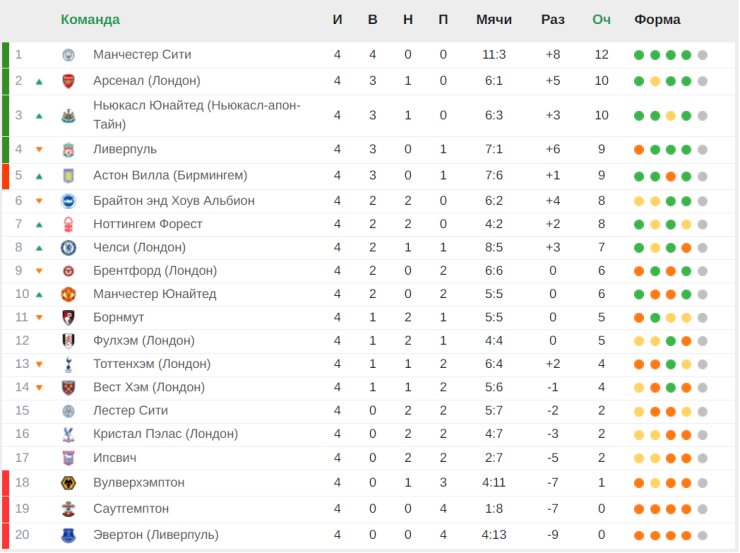Click the Tottenham cockerel crest icon
740x553 pixels.
click(x=68, y=364)
